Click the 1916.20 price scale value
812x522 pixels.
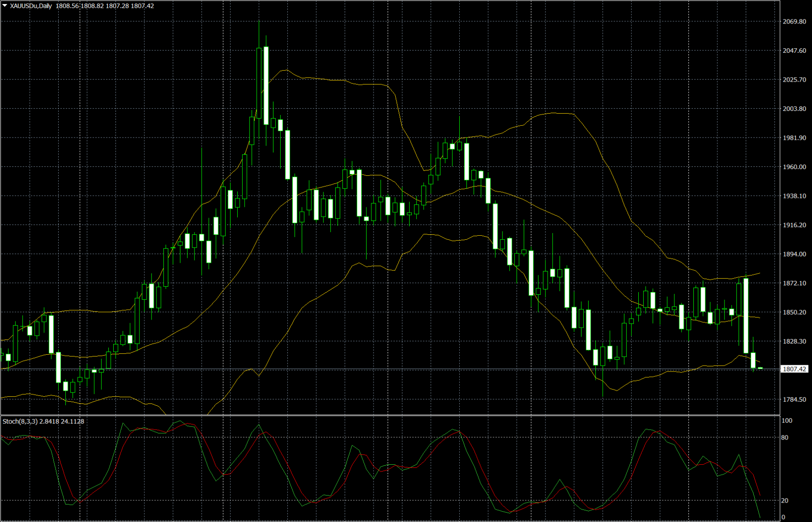click(794, 225)
